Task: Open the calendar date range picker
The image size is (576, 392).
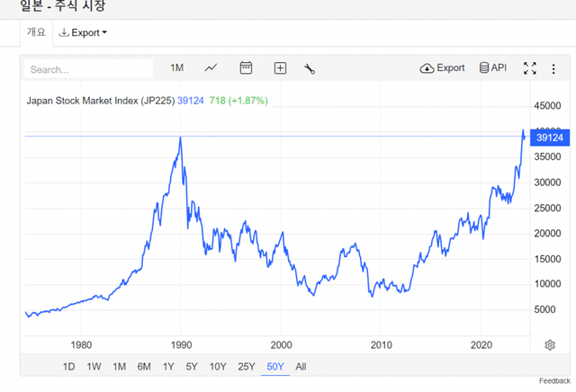Action: click(246, 68)
